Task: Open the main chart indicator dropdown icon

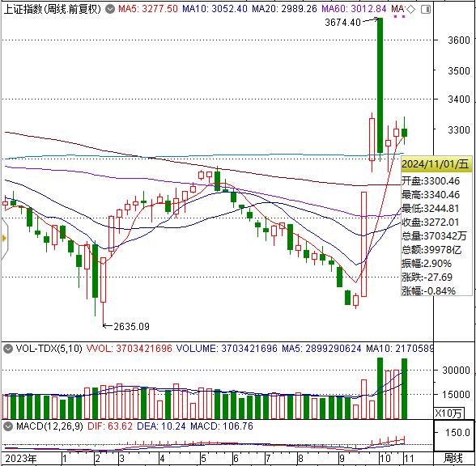Action: click(x=110, y=10)
